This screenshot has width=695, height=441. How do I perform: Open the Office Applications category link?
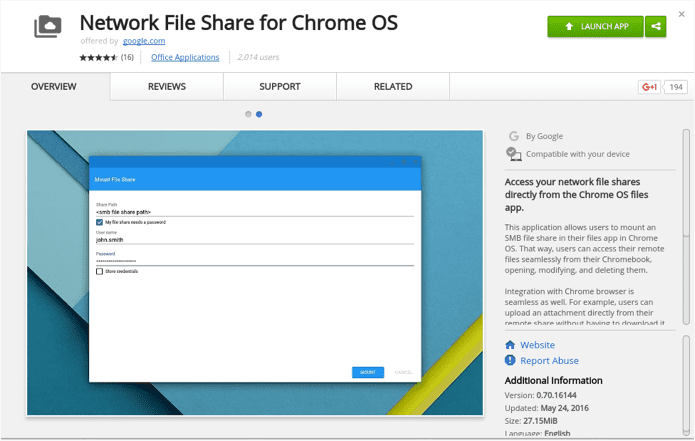tap(185, 57)
